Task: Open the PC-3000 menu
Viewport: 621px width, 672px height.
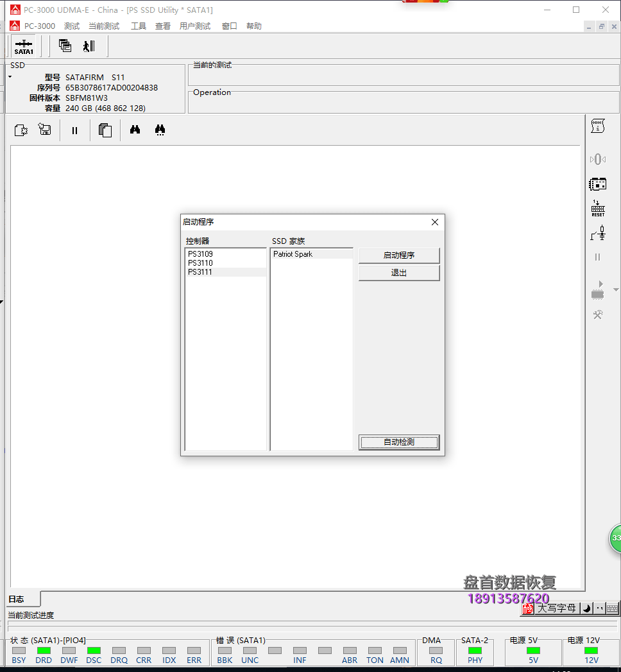Action: (40, 26)
